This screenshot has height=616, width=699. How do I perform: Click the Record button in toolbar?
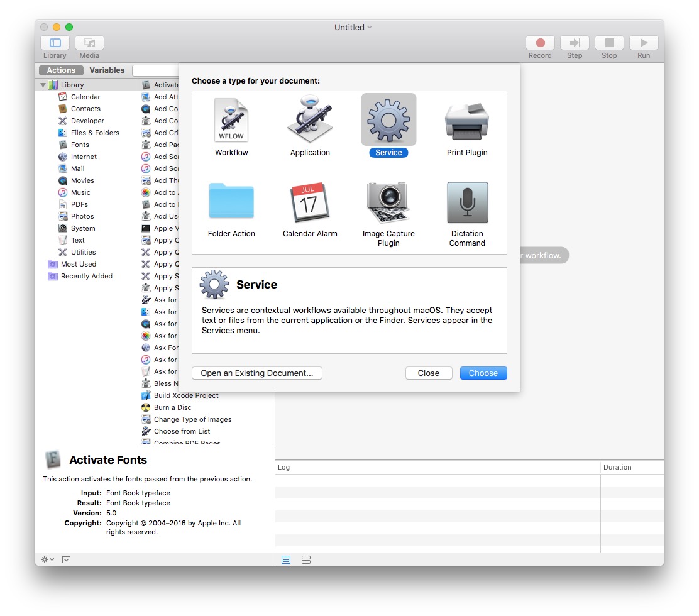[x=540, y=43]
